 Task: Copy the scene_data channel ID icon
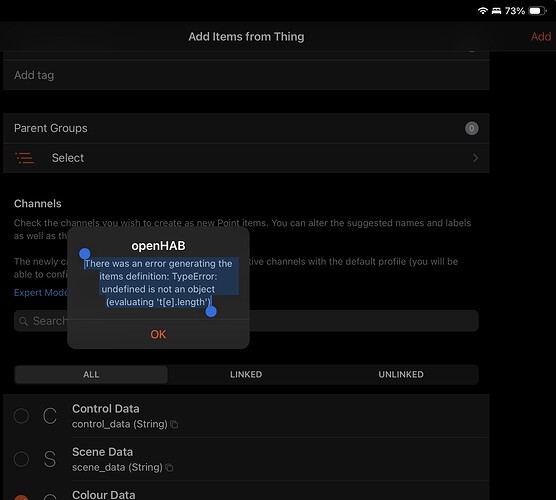pos(169,467)
